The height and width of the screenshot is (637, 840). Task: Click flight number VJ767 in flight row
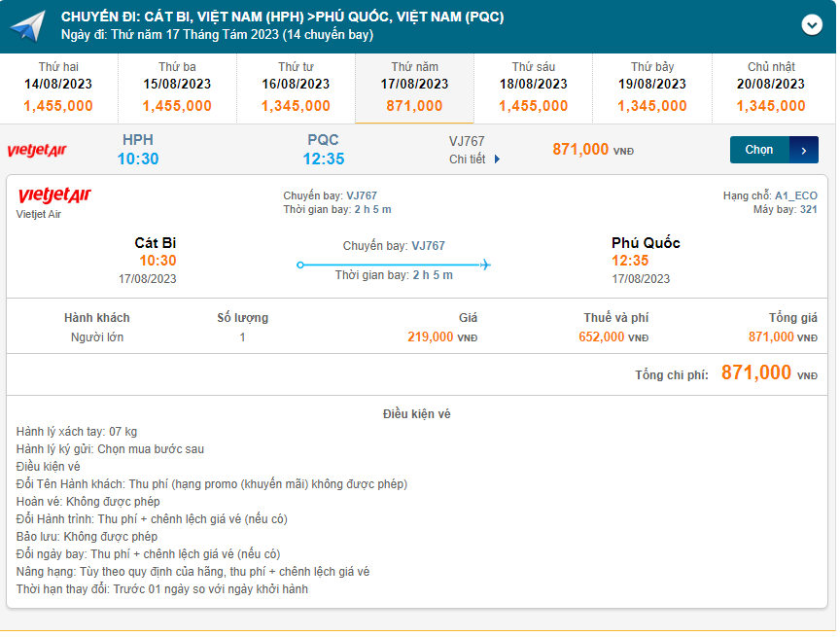467,141
